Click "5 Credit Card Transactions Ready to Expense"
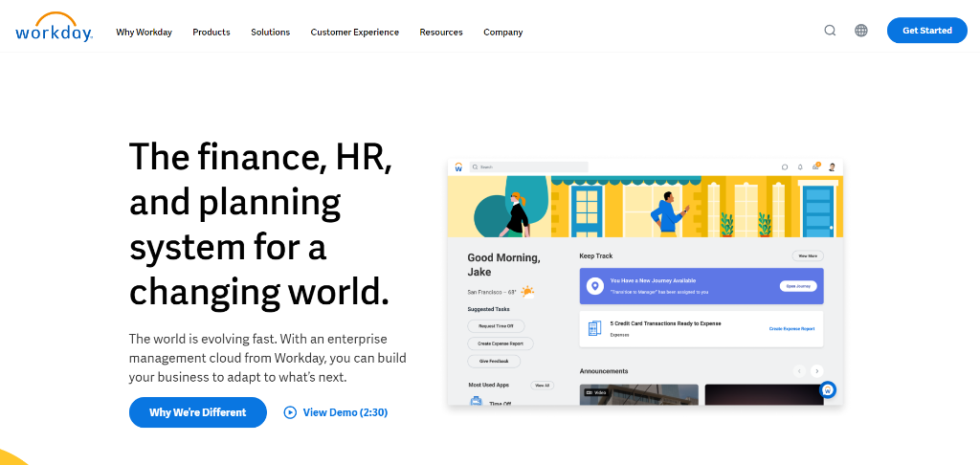 tap(666, 323)
